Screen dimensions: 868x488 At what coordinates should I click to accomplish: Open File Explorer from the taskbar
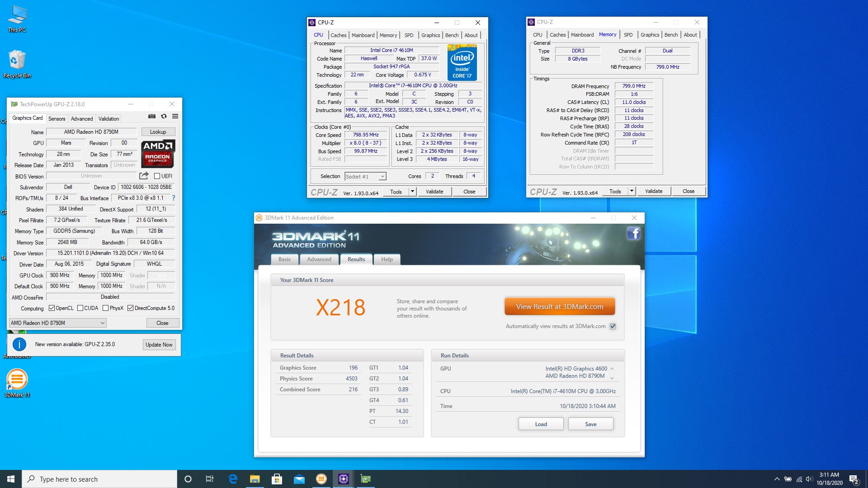[x=255, y=479]
